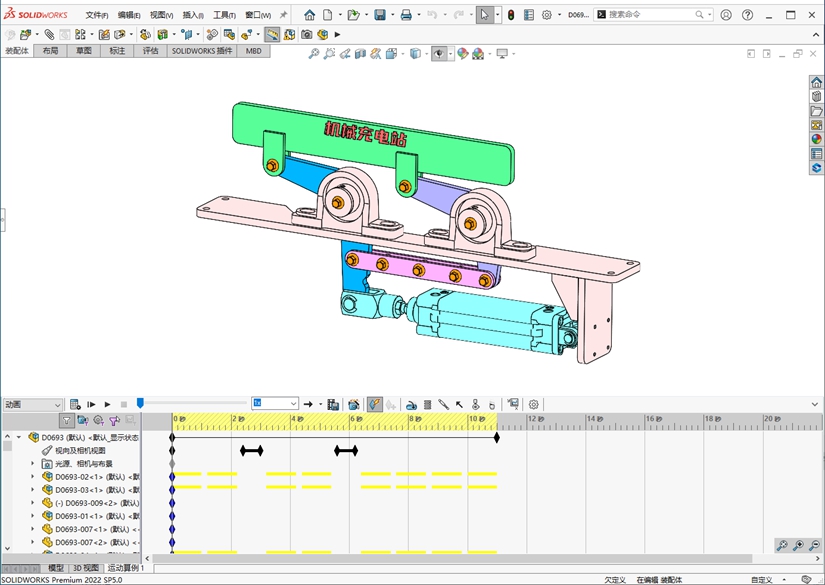Screen dimensions: 825x585
Task: Open the 插入(I) menu
Action: pos(193,15)
